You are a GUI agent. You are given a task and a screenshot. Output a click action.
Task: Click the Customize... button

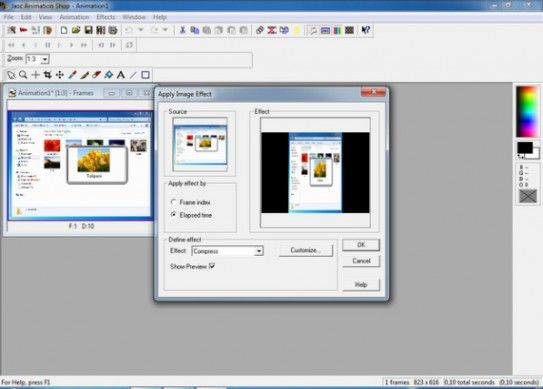tap(306, 250)
